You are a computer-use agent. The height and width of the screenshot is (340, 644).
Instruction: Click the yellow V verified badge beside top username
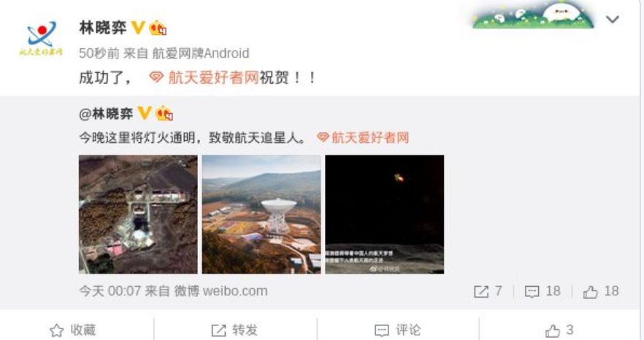pyautogui.click(x=138, y=28)
